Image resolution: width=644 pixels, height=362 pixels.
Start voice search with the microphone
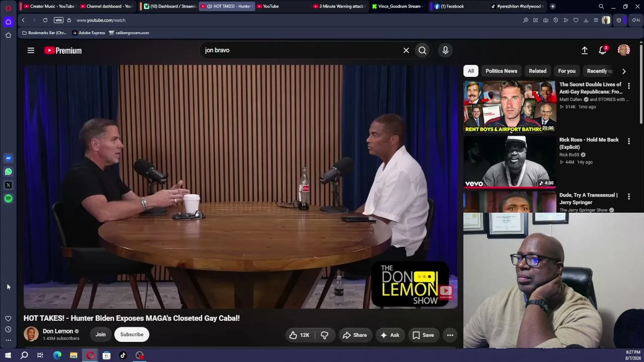click(x=445, y=50)
